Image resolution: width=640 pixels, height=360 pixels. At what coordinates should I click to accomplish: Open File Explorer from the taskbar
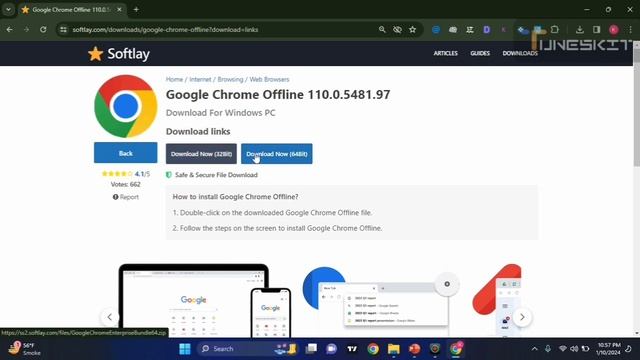tap(393, 349)
